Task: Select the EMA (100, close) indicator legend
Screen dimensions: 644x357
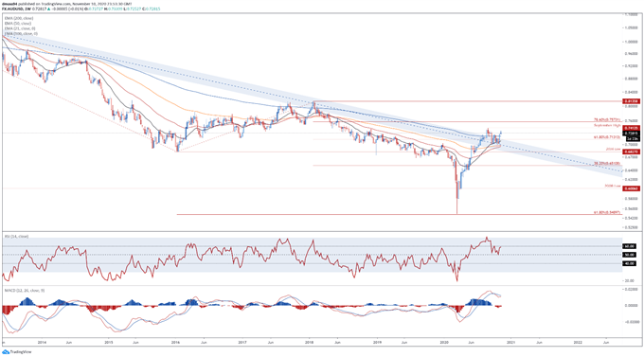Action: click(21, 33)
